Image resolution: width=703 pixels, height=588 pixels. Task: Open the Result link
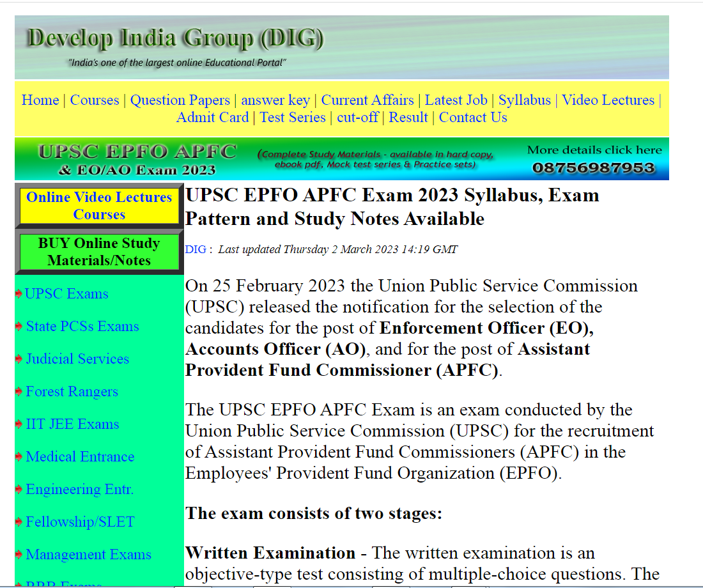tap(408, 118)
